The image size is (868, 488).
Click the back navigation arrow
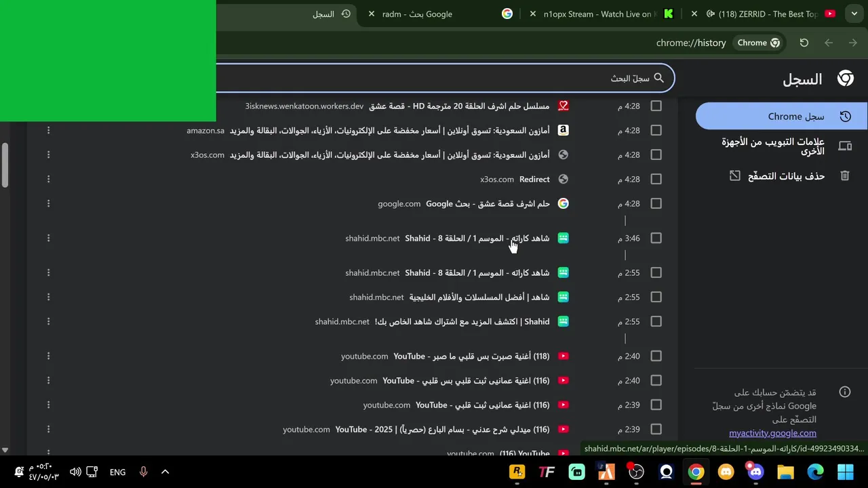[x=853, y=43]
